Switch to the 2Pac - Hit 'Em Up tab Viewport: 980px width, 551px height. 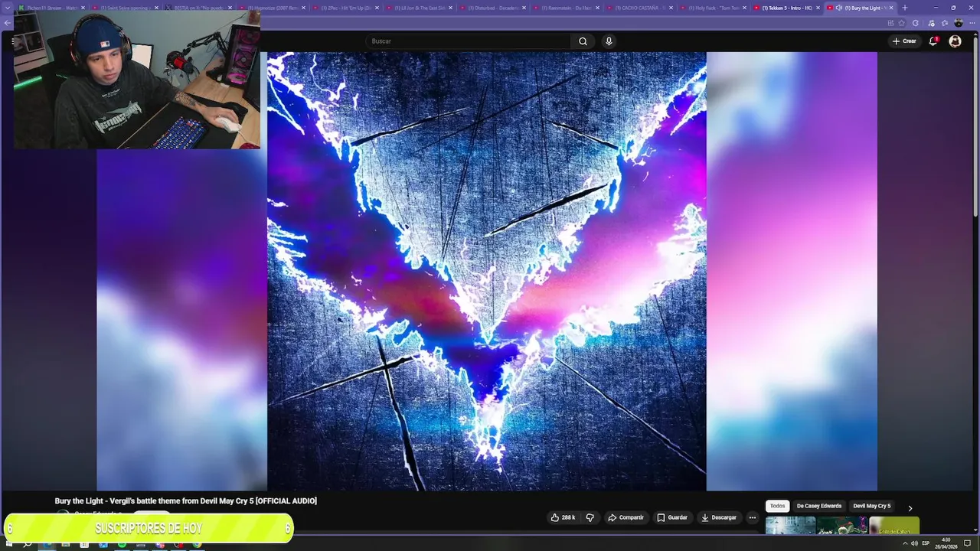pos(347,8)
